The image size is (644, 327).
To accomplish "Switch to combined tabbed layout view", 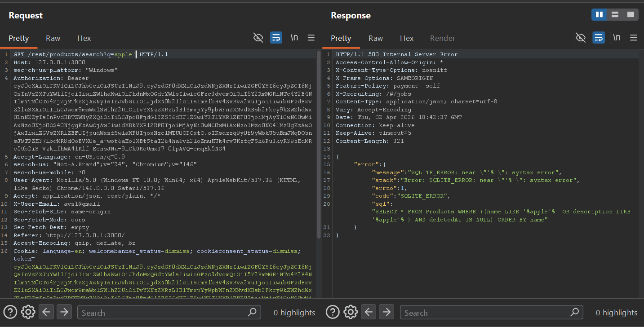I will tap(631, 15).
